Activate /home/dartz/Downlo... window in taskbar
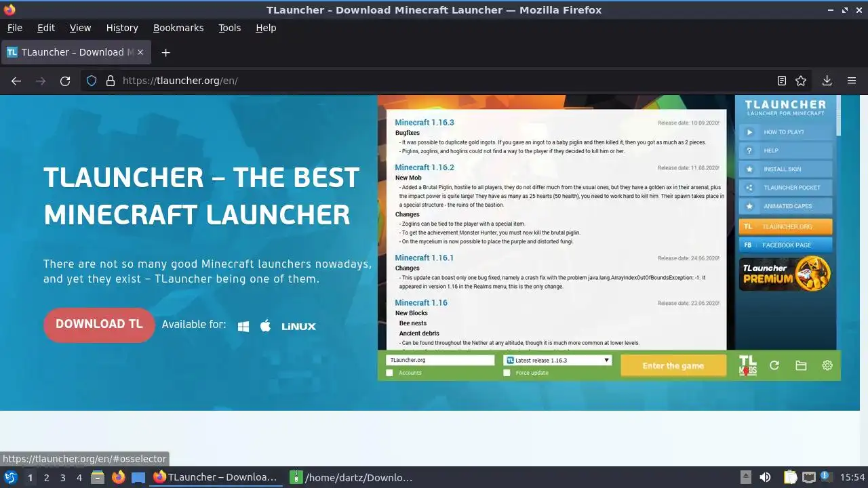Screen dimensions: 868x488 [352, 477]
